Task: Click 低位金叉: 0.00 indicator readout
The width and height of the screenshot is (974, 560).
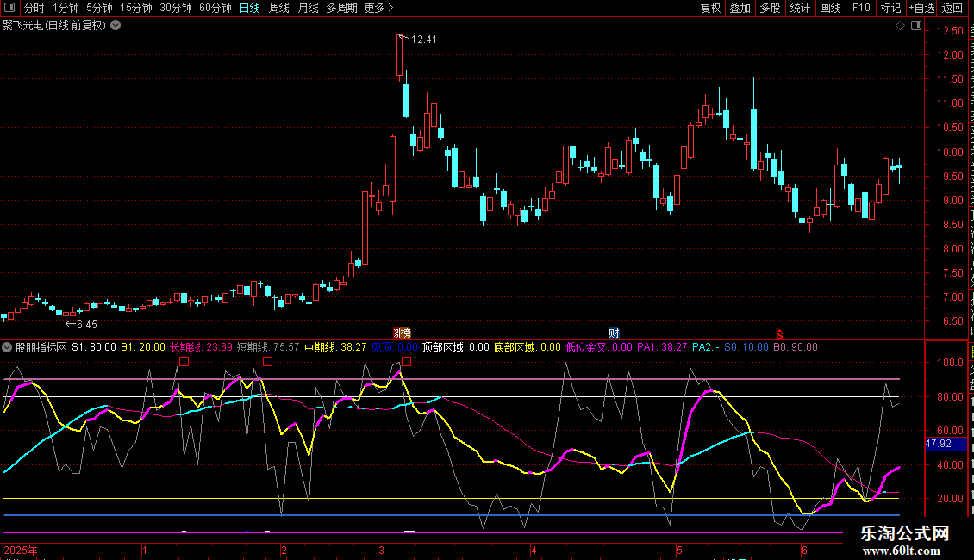Action: (599, 348)
